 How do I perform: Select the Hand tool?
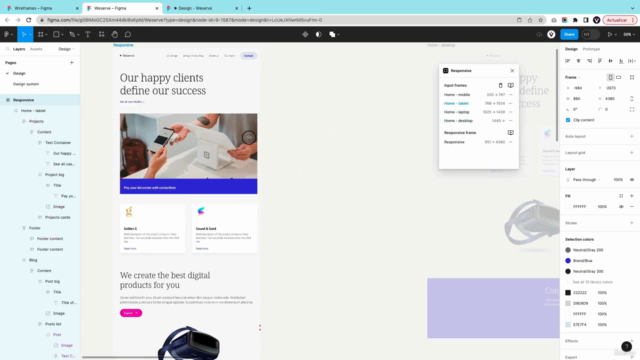(115, 35)
